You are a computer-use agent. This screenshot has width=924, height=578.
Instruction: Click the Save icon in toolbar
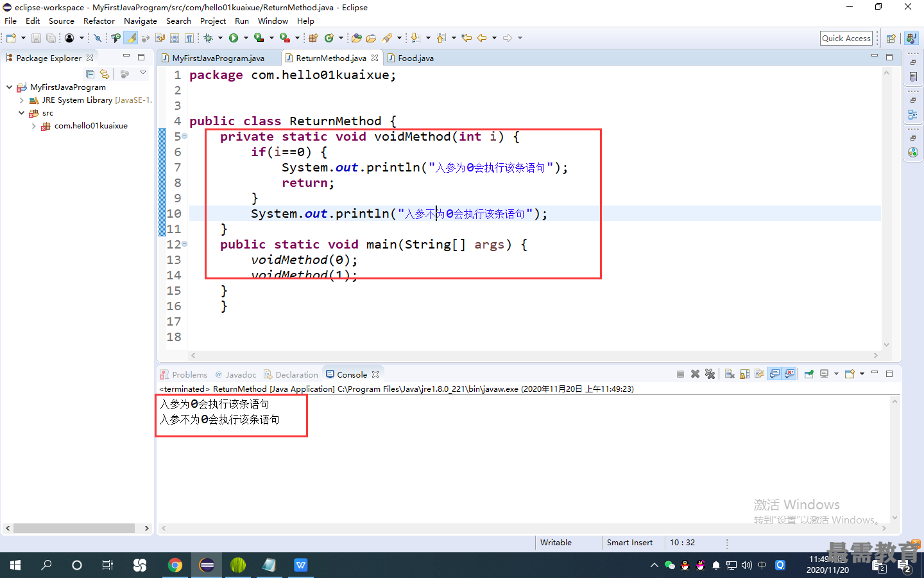point(36,38)
